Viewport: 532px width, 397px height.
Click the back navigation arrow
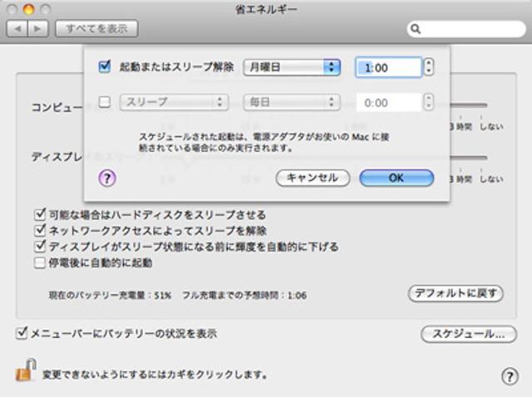(17, 29)
